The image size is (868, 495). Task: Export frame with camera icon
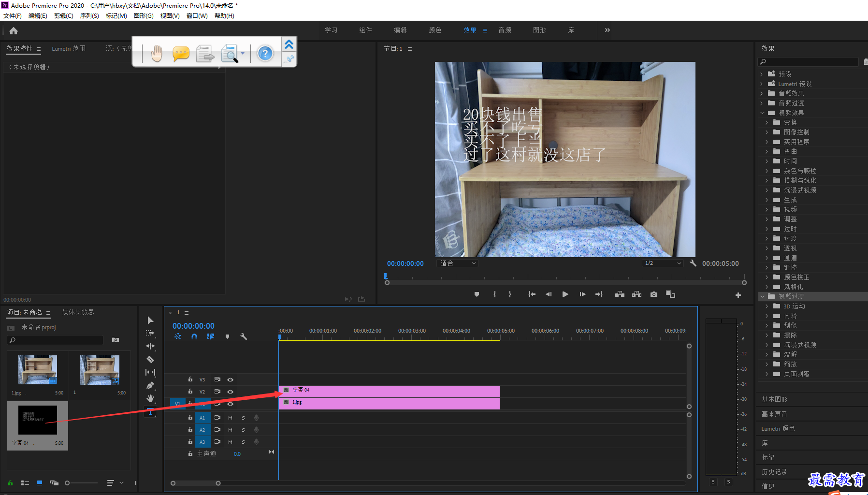point(654,294)
